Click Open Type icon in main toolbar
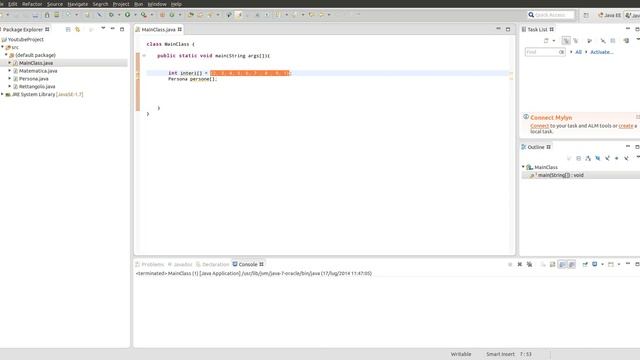Image resolution: width=640 pixels, height=360 pixels. click(191, 15)
